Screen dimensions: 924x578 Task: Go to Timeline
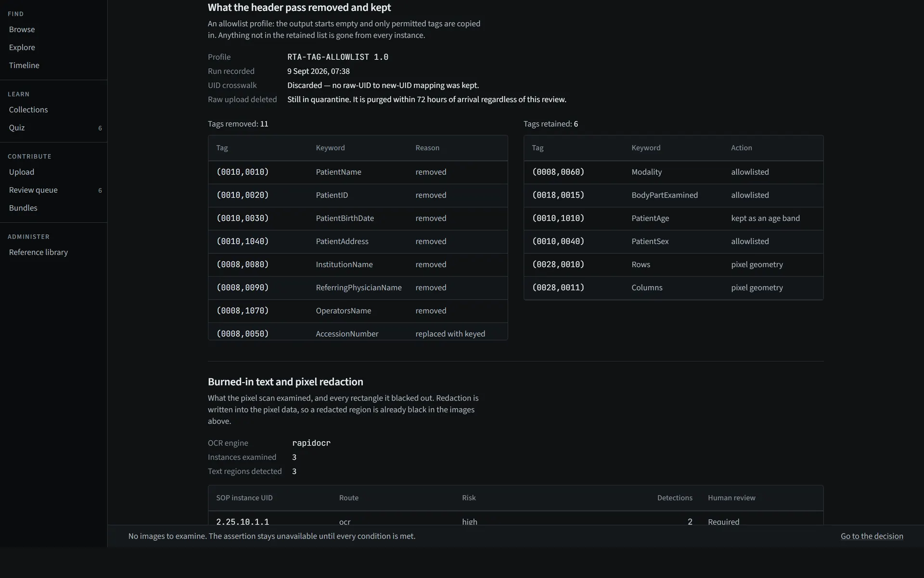point(24,65)
